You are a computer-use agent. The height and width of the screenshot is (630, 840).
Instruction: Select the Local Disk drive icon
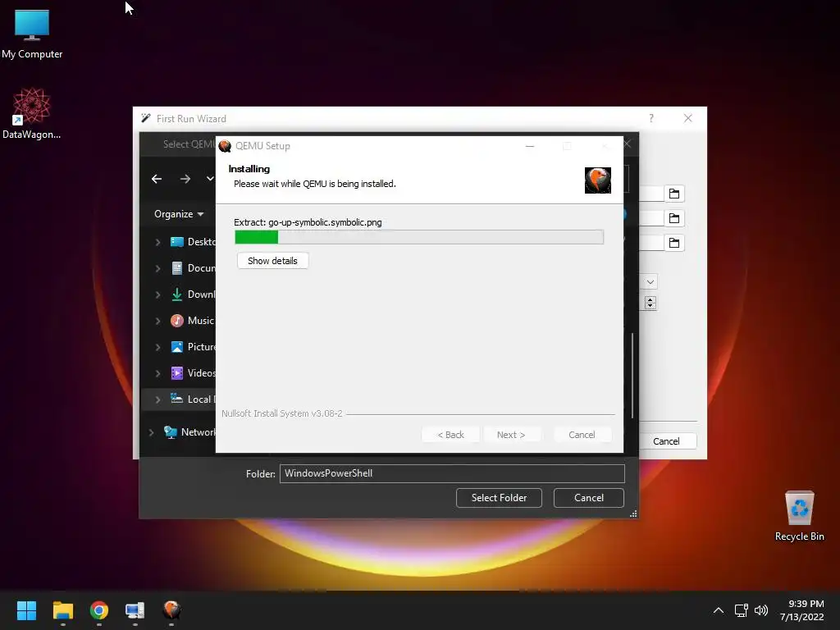pyautogui.click(x=177, y=398)
